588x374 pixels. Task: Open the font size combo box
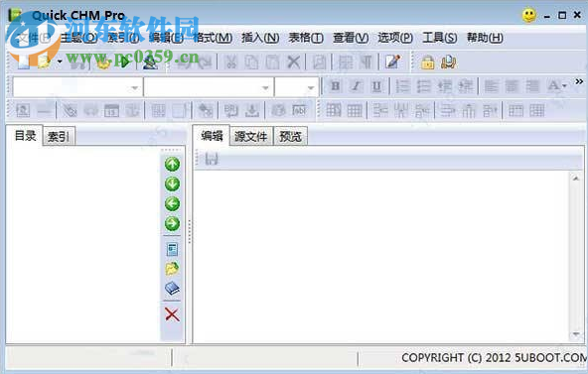[x=296, y=87]
